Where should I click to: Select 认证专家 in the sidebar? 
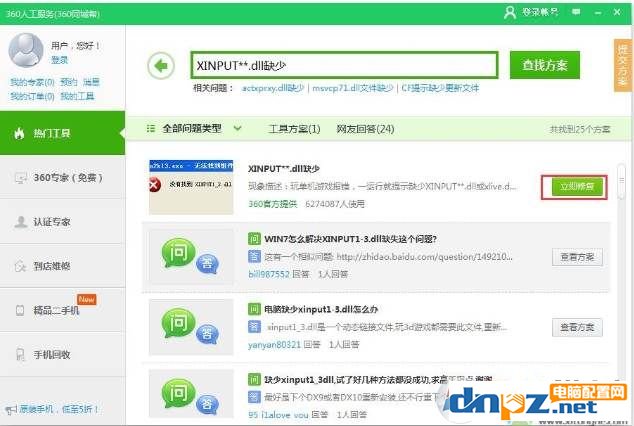pos(62,221)
